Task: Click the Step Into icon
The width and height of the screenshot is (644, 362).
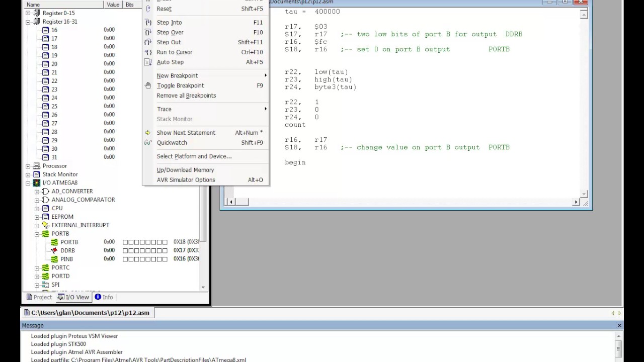Action: tap(148, 22)
